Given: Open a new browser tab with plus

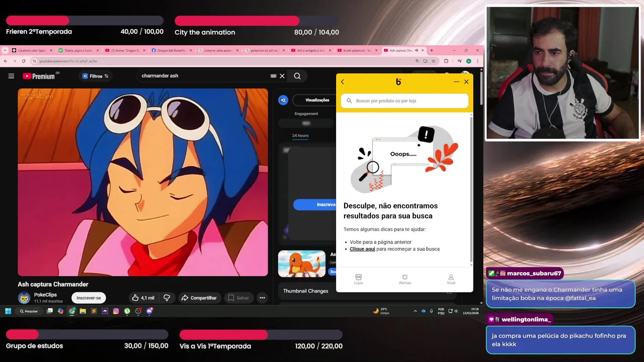Looking at the screenshot, I should [431, 50].
